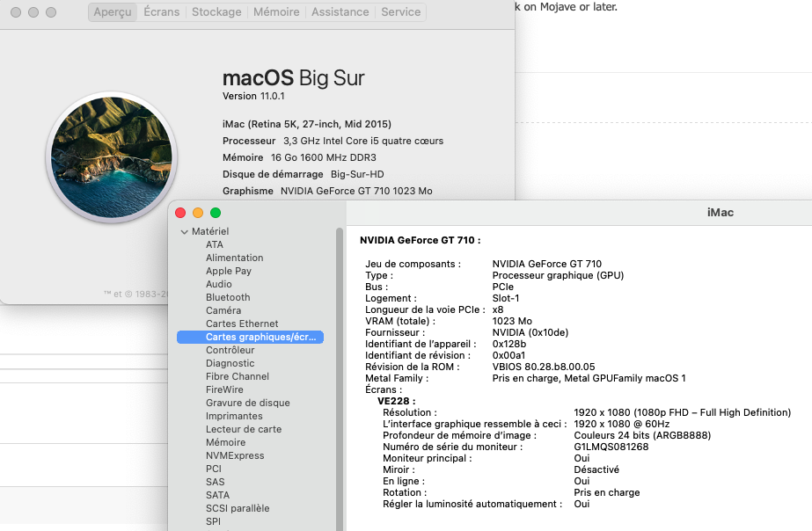This screenshot has width=812, height=531.
Task: Select Caméra in the sidebar
Action: [223, 310]
